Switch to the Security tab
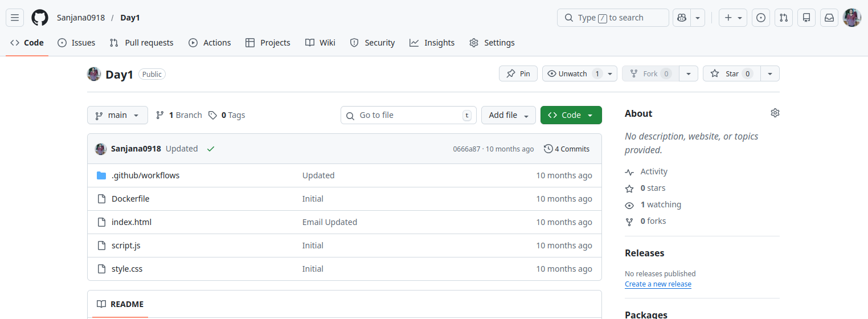This screenshot has width=868, height=319. pos(372,43)
